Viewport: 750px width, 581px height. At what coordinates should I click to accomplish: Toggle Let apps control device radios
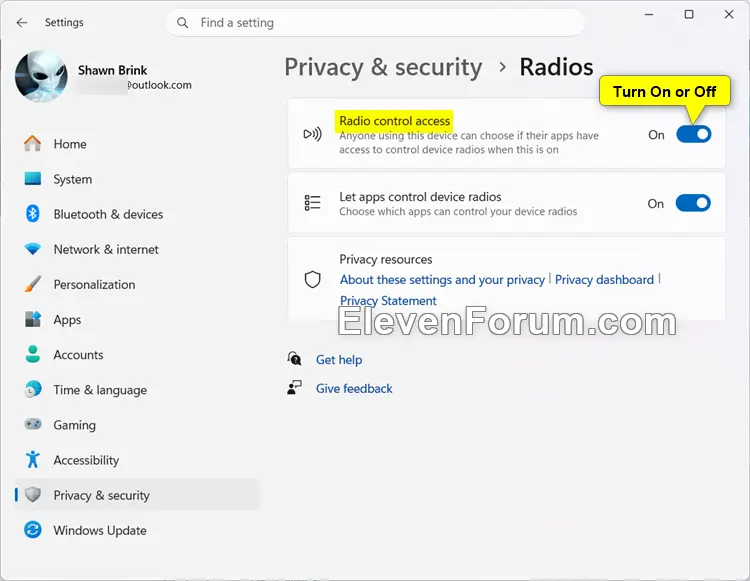693,203
